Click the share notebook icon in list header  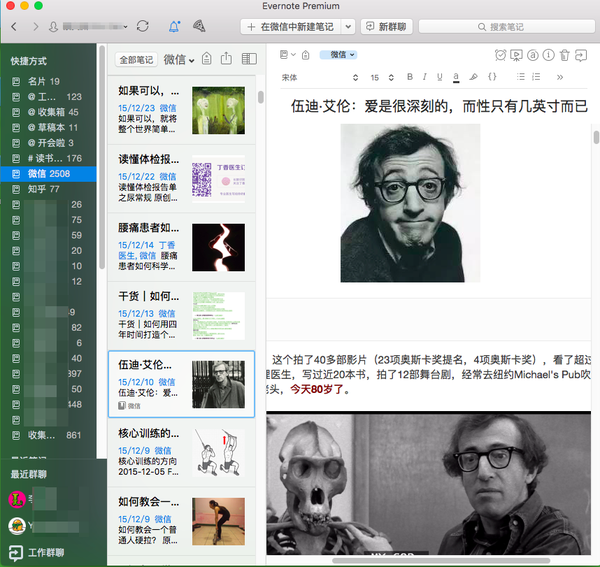coord(227,59)
